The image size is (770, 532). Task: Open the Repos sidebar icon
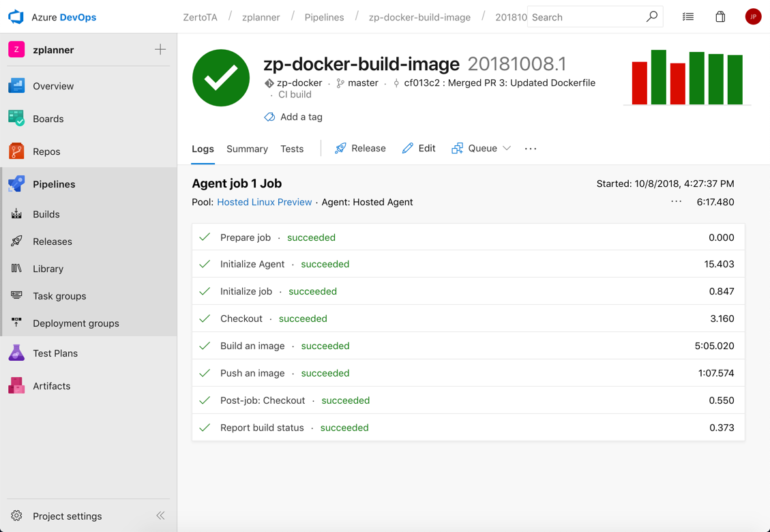(x=16, y=151)
